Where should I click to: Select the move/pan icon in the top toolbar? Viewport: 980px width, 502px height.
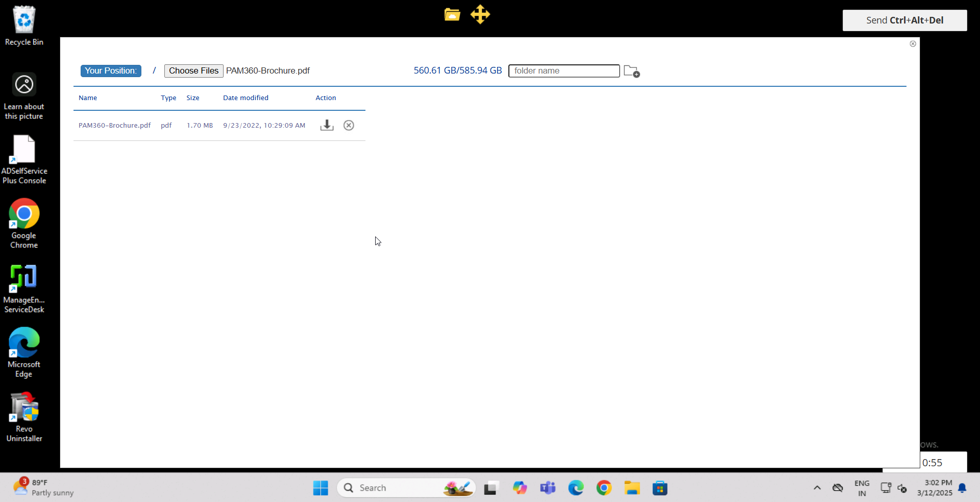(x=480, y=15)
